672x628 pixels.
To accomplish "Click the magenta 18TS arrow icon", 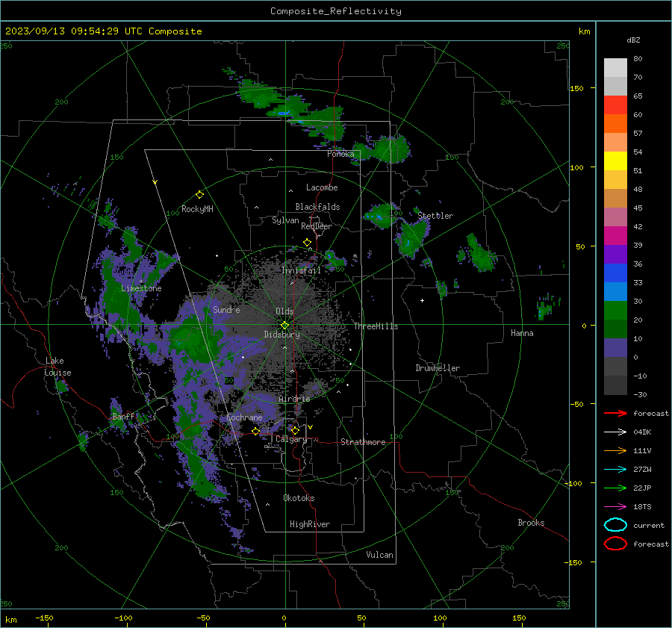I will (x=615, y=507).
